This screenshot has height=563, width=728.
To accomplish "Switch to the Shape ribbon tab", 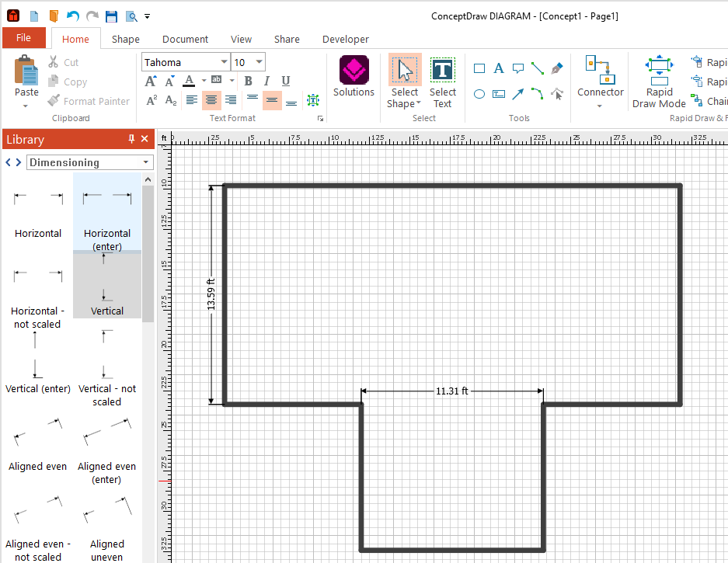I will (125, 39).
